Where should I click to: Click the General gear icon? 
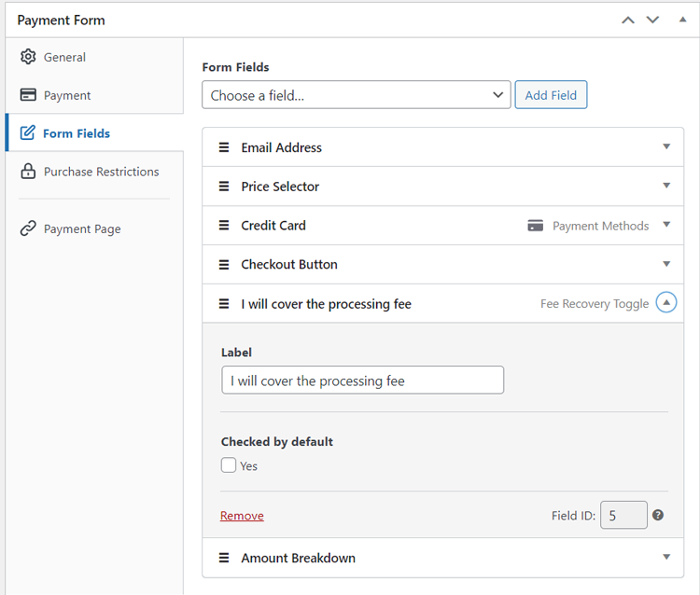coord(28,57)
